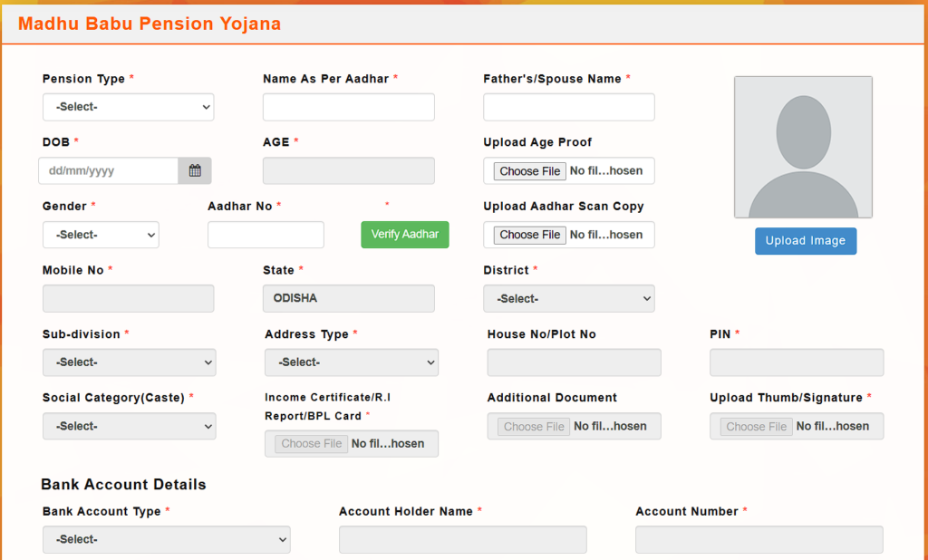The height and width of the screenshot is (560, 928).
Task: Choose File for Upload Aadhar Scan Copy
Action: coord(529,235)
